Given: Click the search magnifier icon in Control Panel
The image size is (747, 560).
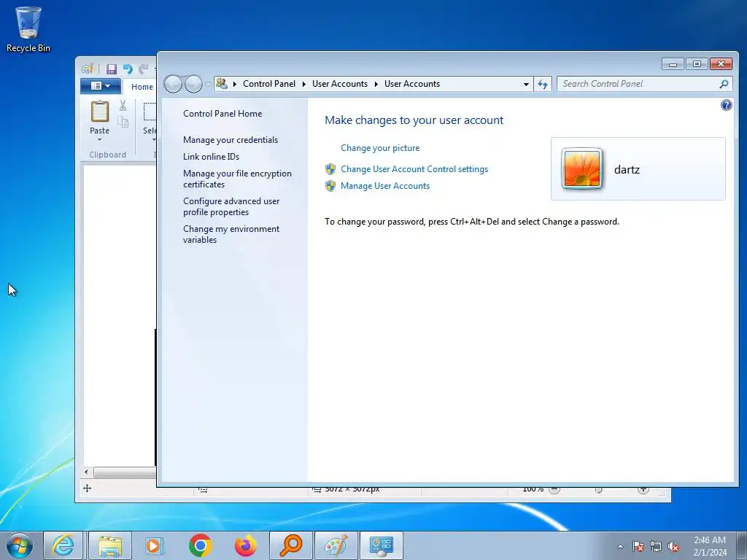Looking at the screenshot, I should (724, 84).
